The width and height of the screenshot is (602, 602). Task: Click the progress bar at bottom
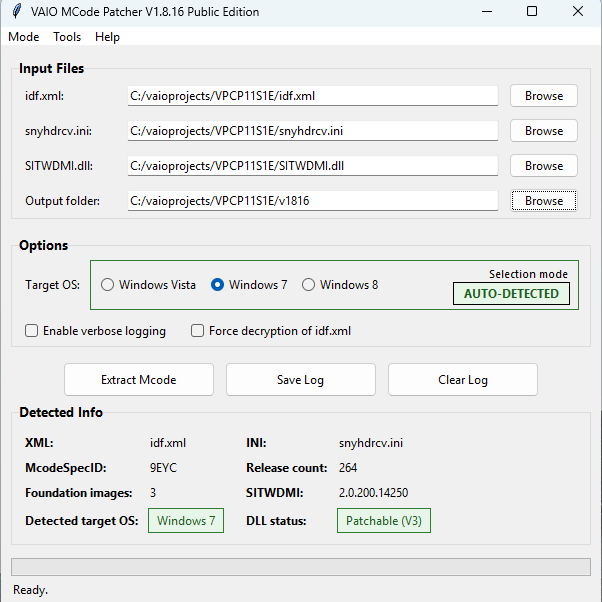pyautogui.click(x=301, y=567)
